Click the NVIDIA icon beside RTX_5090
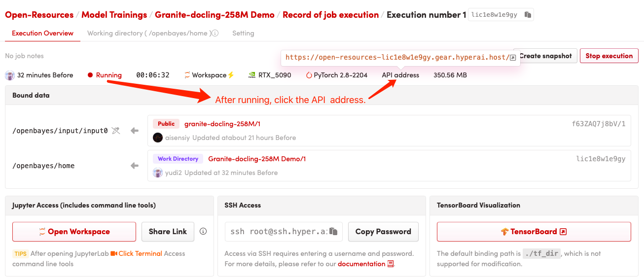 point(252,75)
